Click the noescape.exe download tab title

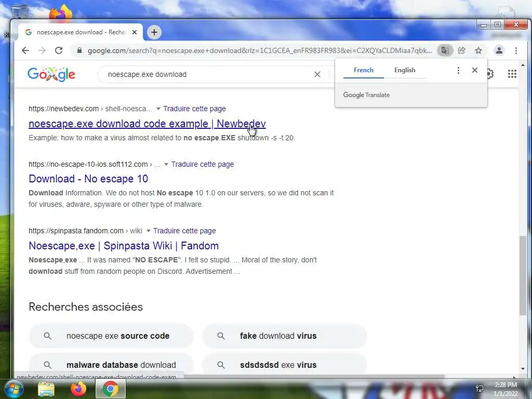[81, 32]
